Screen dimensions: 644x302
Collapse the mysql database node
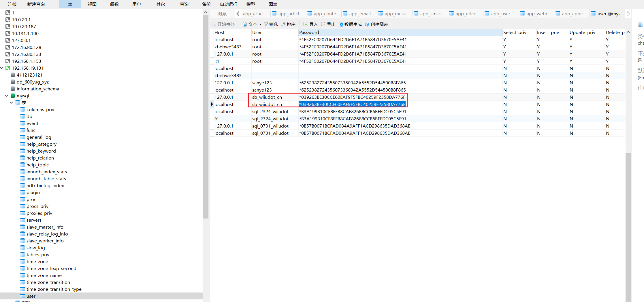click(7, 96)
